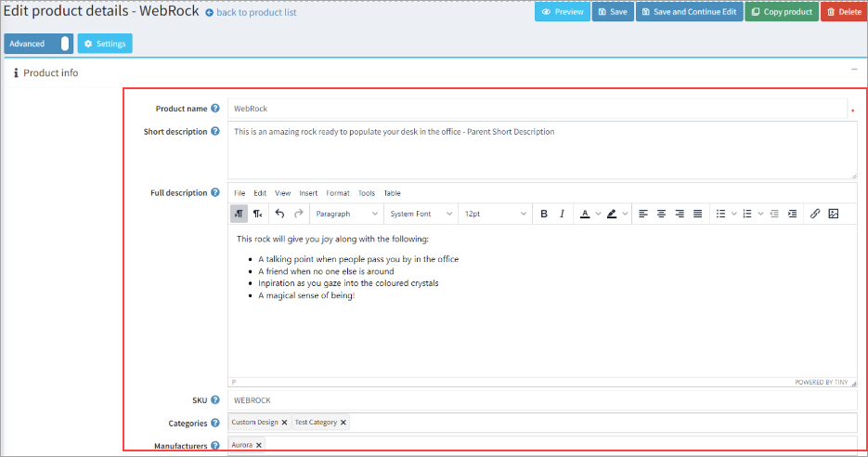Collapse the Product info panel
Viewport: 868px width, 457px height.
(x=854, y=70)
